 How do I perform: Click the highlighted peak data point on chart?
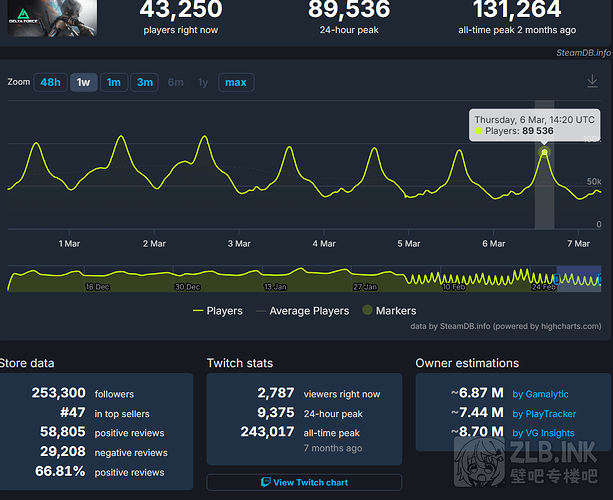[545, 151]
